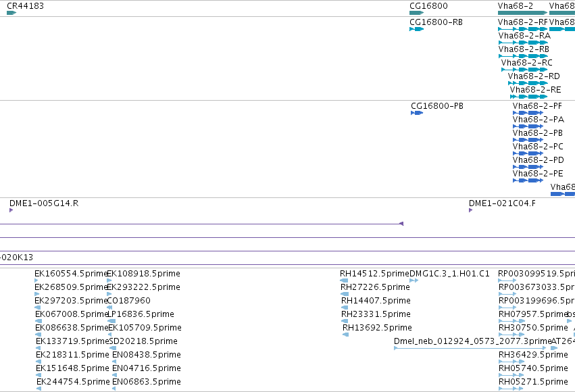Screen dimensions: 575x392
Task: Click the EK108918.5prime EST label
Action: pos(143,274)
